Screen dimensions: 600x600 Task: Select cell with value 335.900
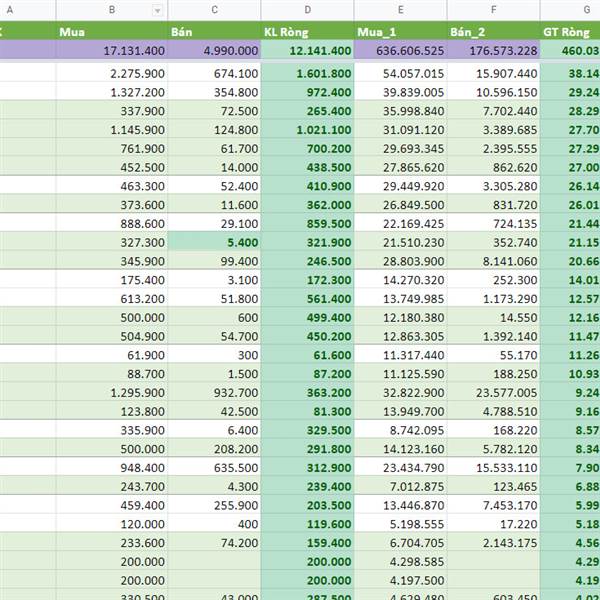[112, 430]
